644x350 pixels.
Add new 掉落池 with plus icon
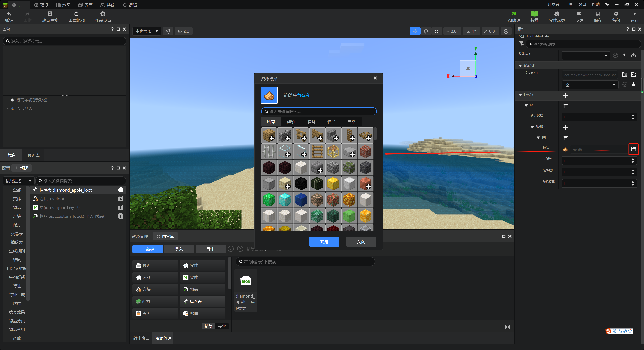coord(565,95)
